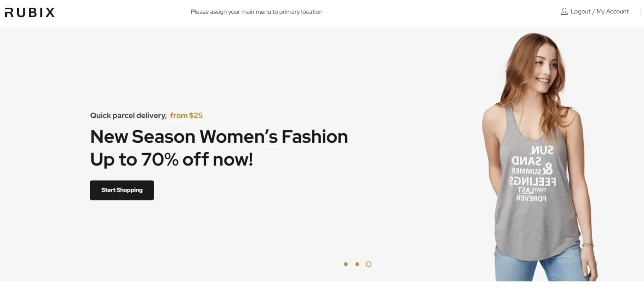The height and width of the screenshot is (300, 644).
Task: Click the "Up to 70% off now!" text
Action: 171,159
